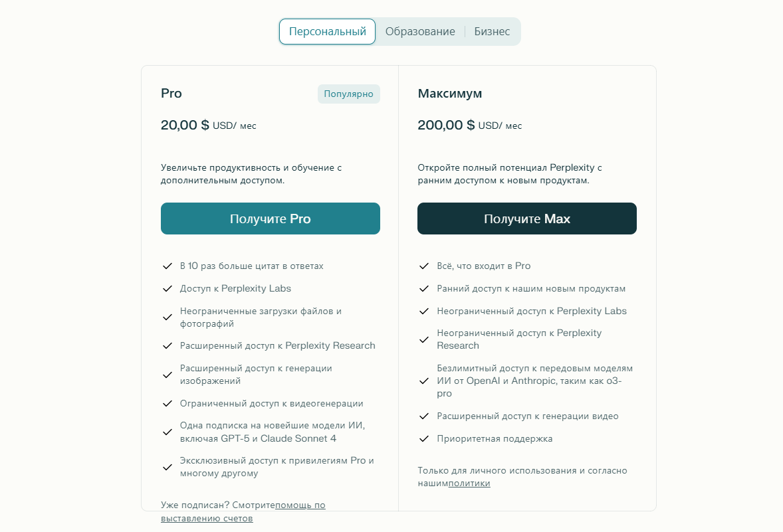Click the 20,00 $ price text
The height and width of the screenshot is (532, 783).
pos(185,125)
